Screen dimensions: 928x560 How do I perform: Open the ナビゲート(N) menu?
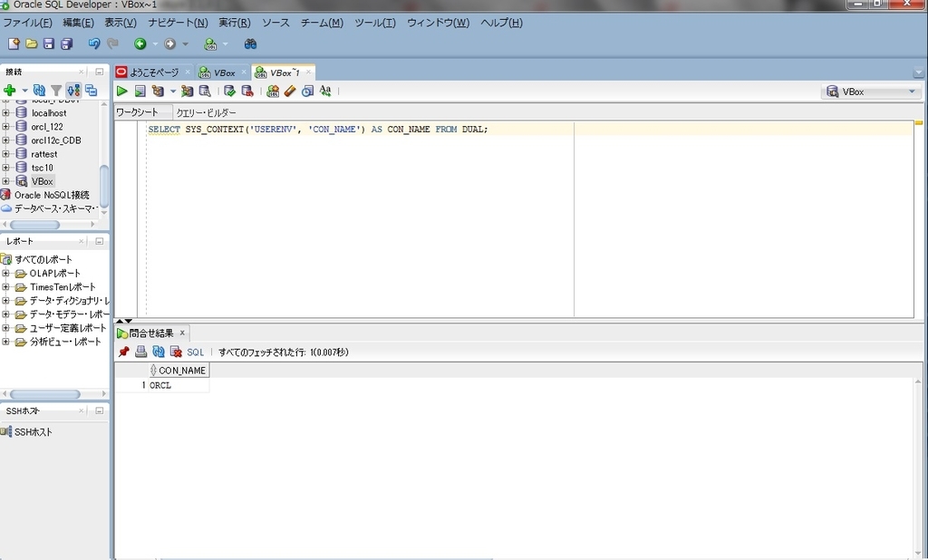coord(178,23)
